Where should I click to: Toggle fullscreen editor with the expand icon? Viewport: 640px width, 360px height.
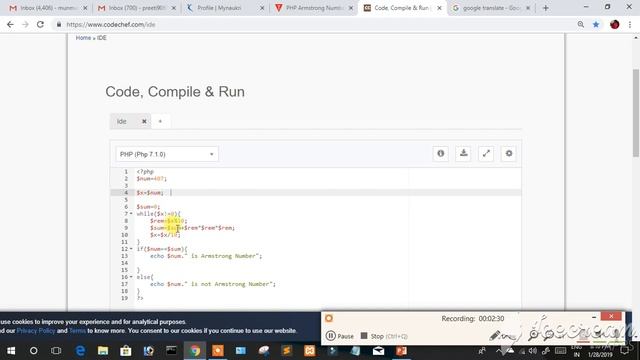[486, 153]
